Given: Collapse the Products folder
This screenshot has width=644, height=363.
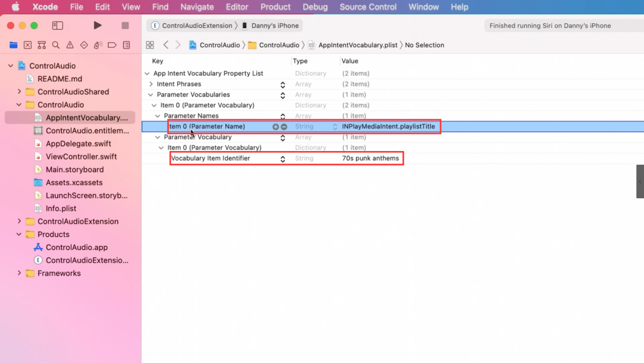Looking at the screenshot, I should click(x=19, y=234).
